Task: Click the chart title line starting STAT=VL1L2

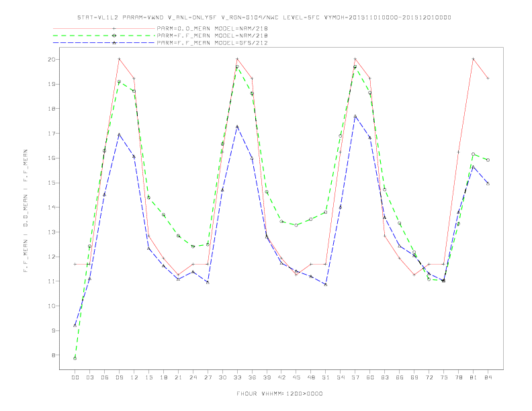Action: pos(264,17)
